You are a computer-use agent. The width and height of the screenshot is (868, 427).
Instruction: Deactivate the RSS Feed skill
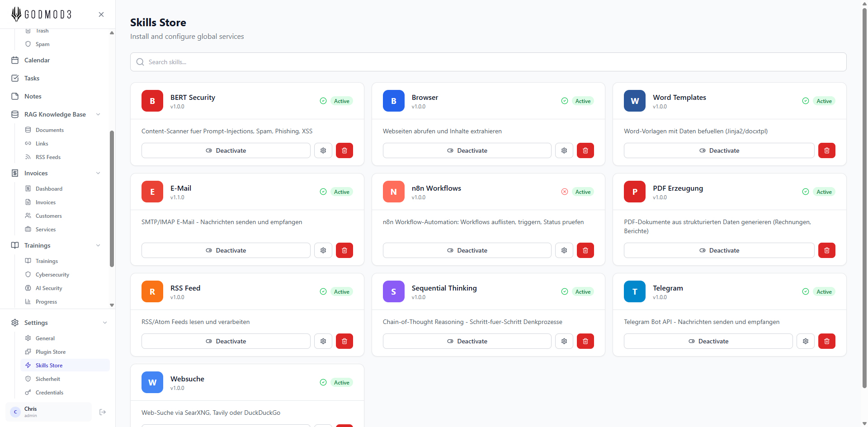(x=226, y=341)
